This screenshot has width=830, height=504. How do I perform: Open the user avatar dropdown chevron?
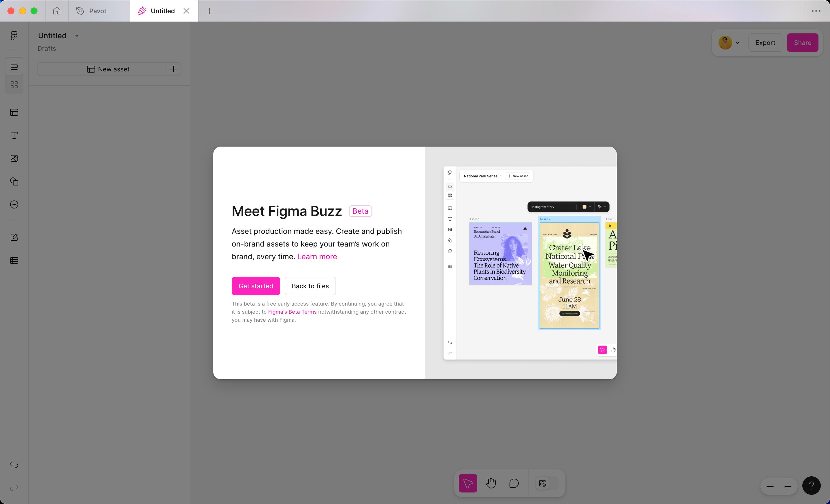[x=737, y=43]
